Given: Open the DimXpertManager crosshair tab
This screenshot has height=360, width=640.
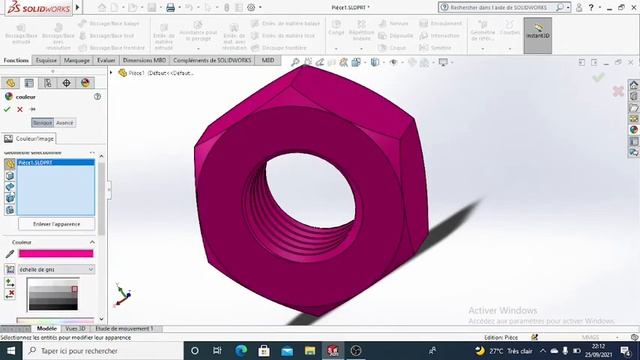Looking at the screenshot, I should point(66,83).
